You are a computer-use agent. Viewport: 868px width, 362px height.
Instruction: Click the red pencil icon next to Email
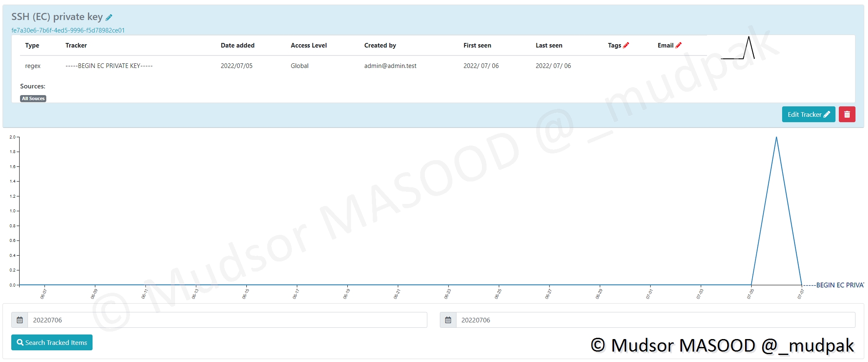coord(678,45)
